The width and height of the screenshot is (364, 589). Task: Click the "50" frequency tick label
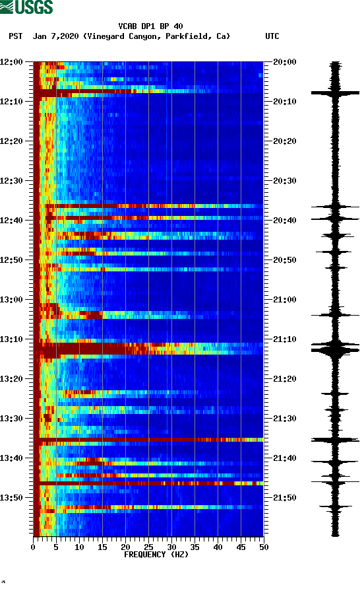pyautogui.click(x=264, y=547)
